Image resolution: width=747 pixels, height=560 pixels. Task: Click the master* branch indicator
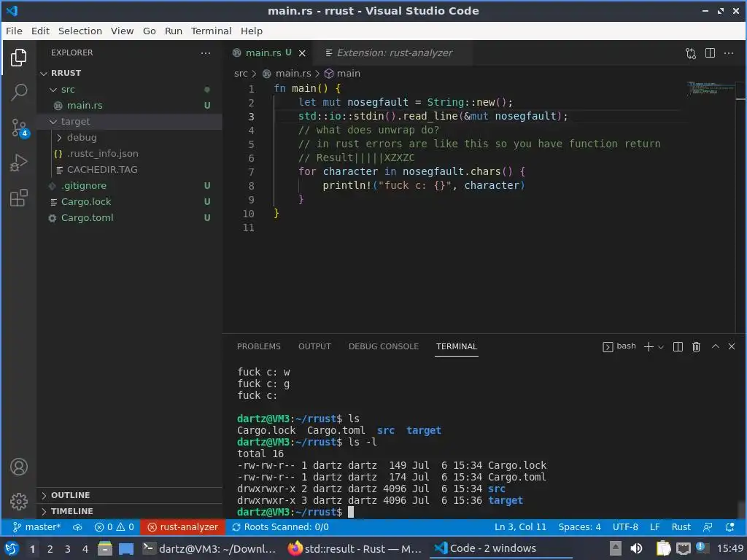pyautogui.click(x=36, y=527)
